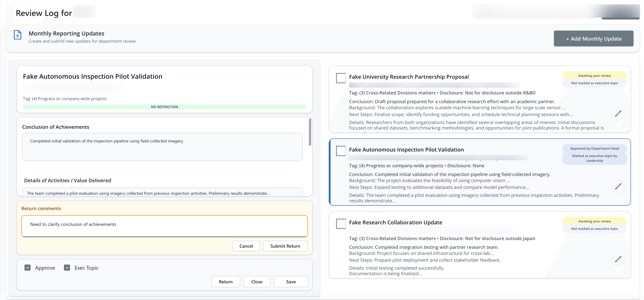Select Fake University Research Partnership Proposal checkbox
Viewport: 644px width, 300px height.
[x=341, y=78]
